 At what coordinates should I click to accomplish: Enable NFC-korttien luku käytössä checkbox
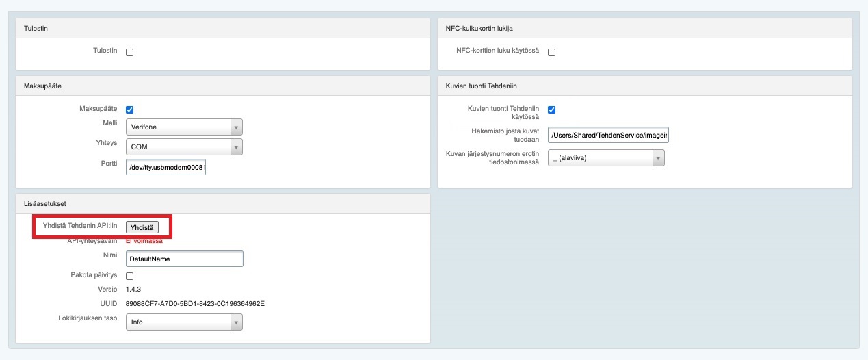551,52
